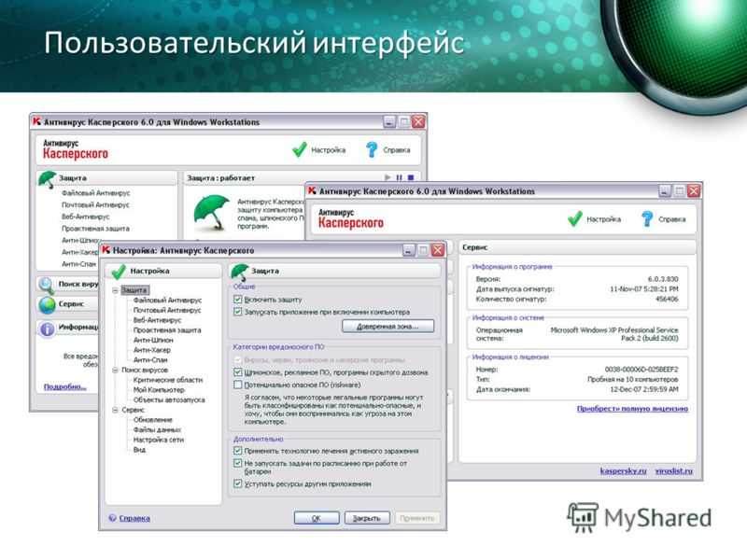Click the blue question mark Справка icon in the right Сервис window
Screen dimensions: 747x560
(x=647, y=218)
